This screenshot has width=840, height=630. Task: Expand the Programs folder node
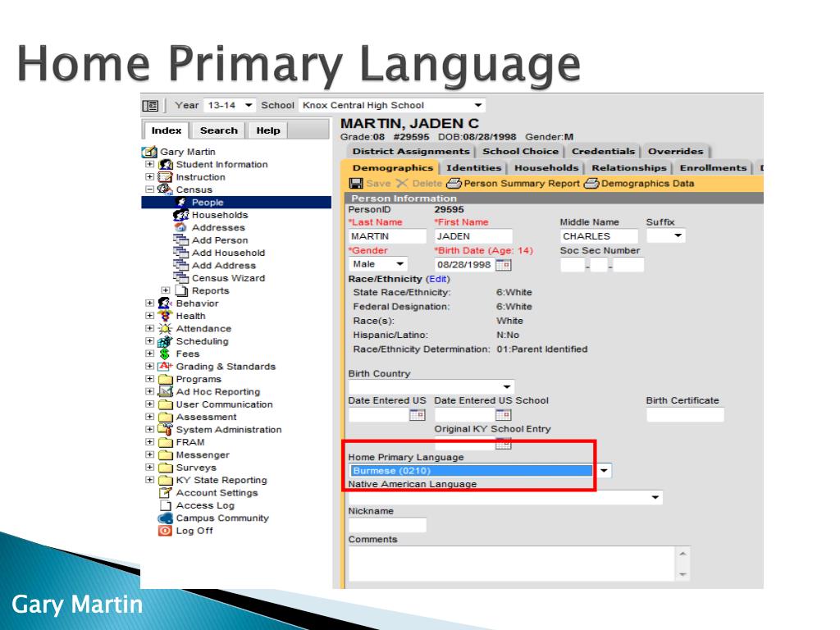point(150,379)
